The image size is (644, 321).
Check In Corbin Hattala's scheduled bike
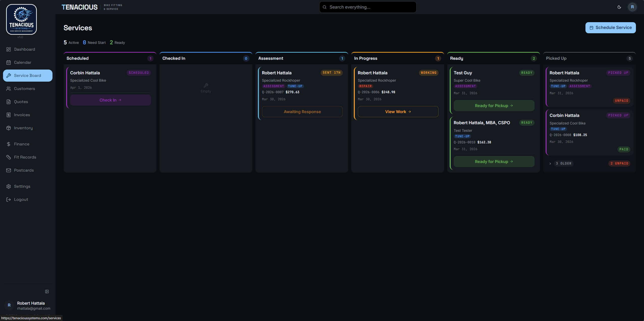click(110, 100)
